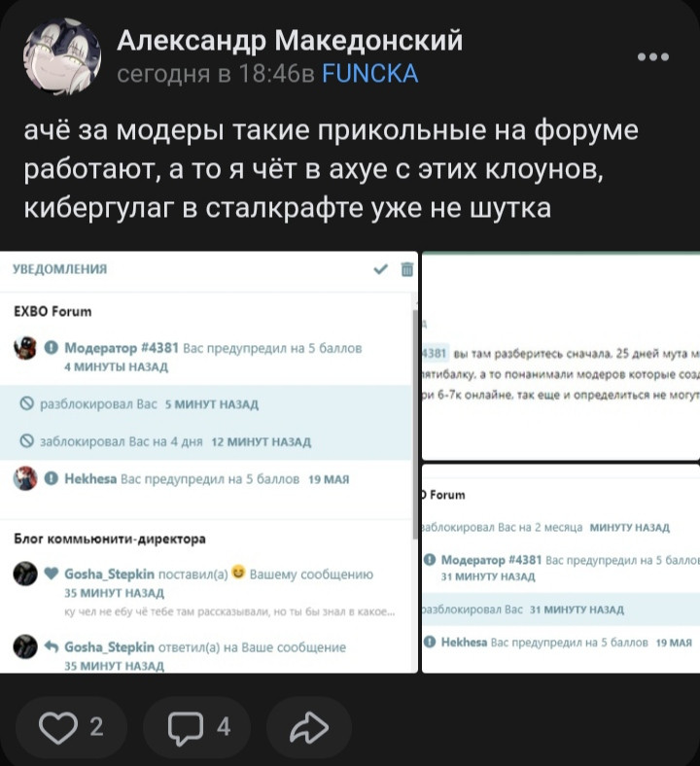This screenshot has width=700, height=766.
Task: Click the Блог коммьюнити-директора section header
Action: 110,539
